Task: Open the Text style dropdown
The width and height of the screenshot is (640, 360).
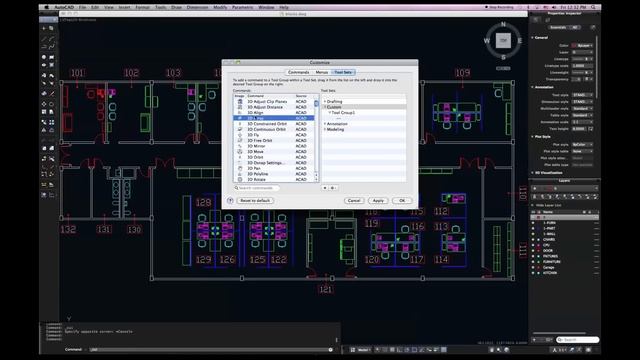Action: tap(582, 95)
